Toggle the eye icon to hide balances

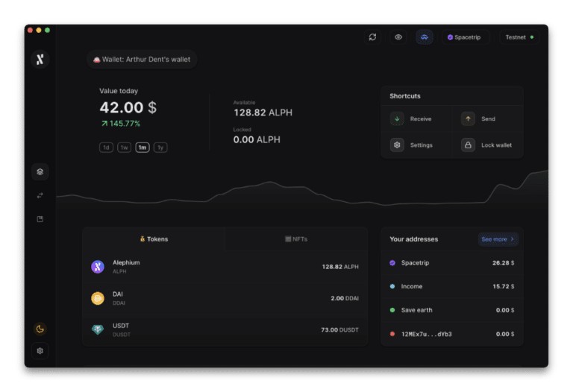coord(398,37)
